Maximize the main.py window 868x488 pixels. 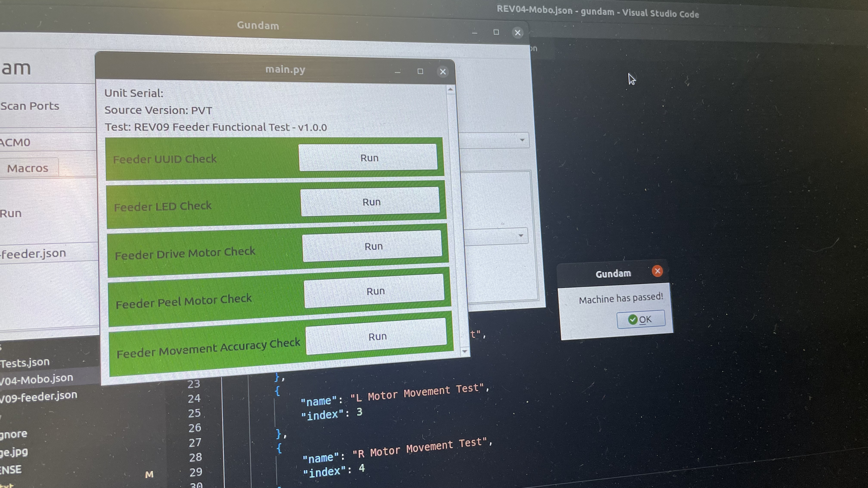point(420,71)
